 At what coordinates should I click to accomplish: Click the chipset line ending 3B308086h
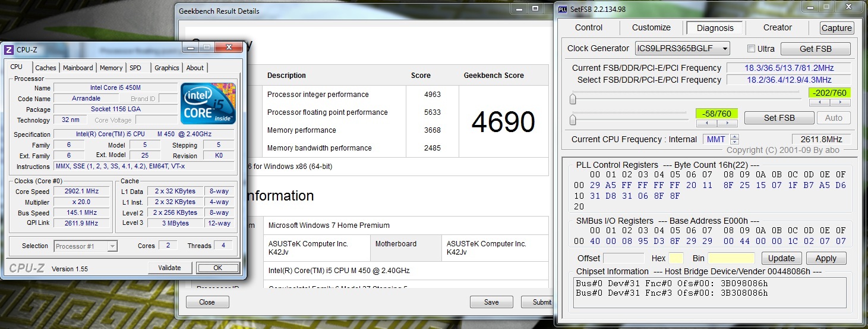[x=672, y=292]
